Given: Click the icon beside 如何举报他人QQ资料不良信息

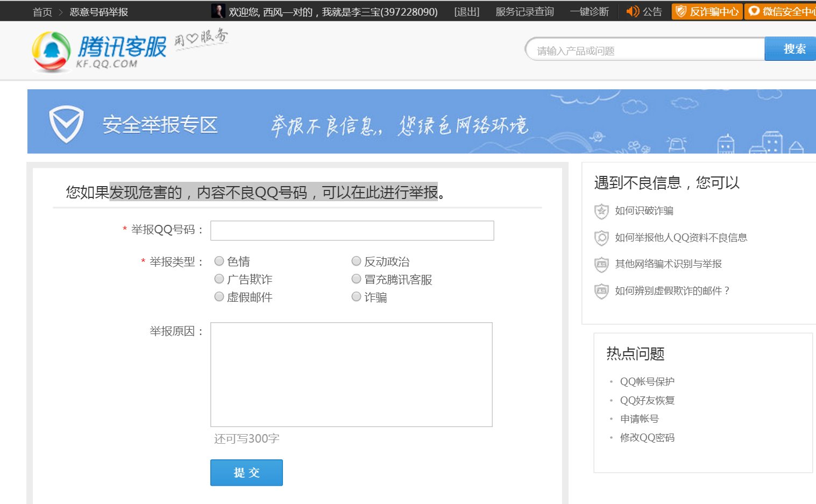Looking at the screenshot, I should [601, 238].
